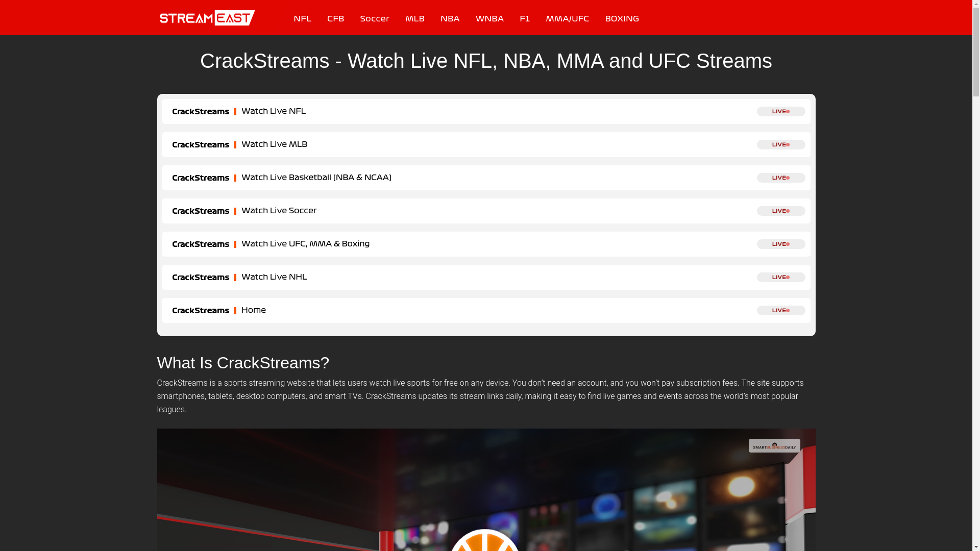The height and width of the screenshot is (551, 980).
Task: Open the BOXING nav item
Action: 622,19
